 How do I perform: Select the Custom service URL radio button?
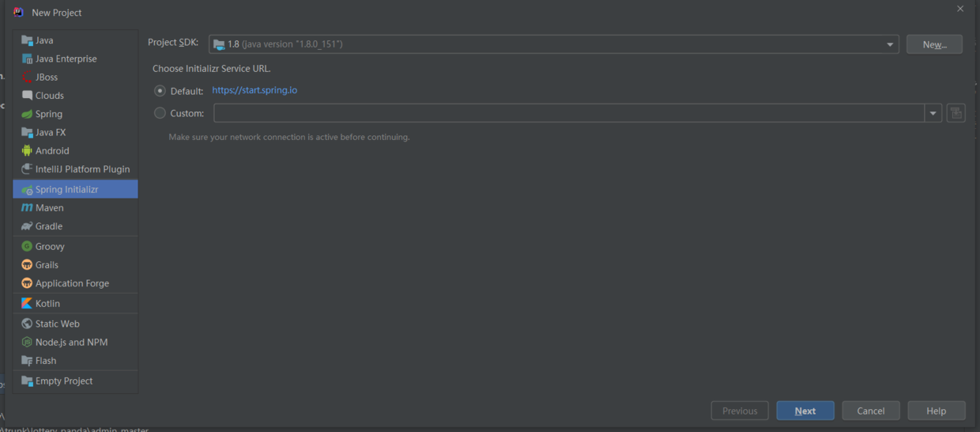160,113
